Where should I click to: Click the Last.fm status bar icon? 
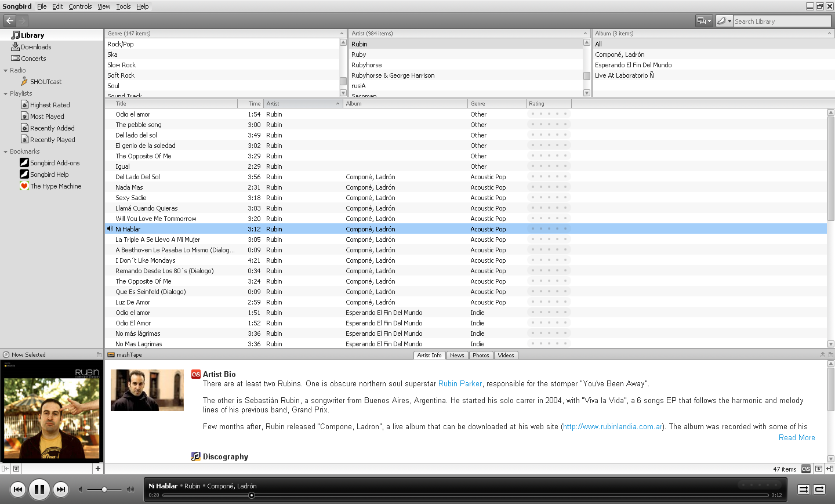[x=806, y=469]
